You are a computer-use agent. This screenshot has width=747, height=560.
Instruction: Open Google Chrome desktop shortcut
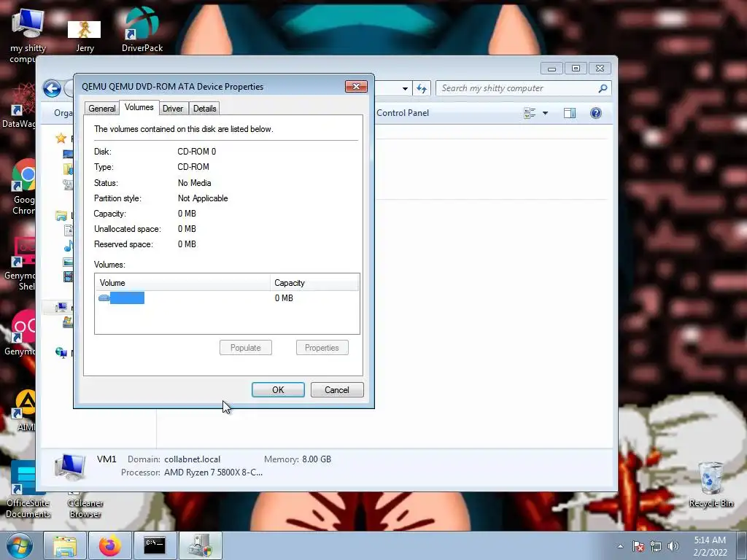24,187
